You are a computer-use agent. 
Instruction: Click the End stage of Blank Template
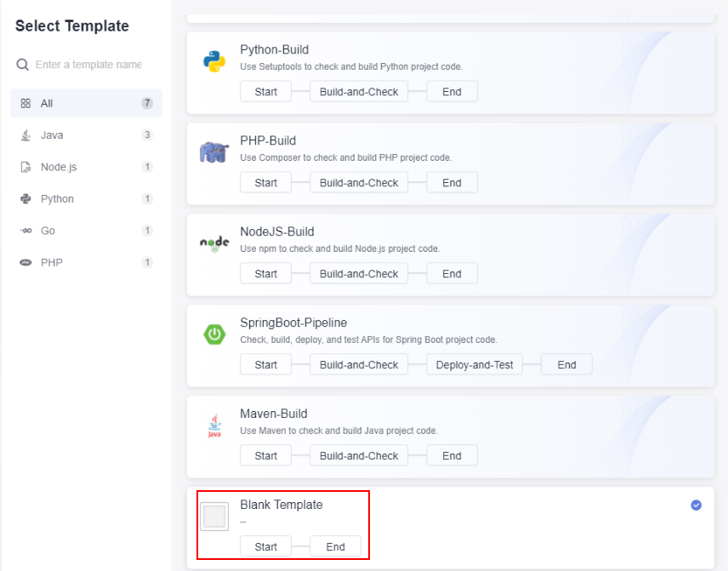click(335, 547)
